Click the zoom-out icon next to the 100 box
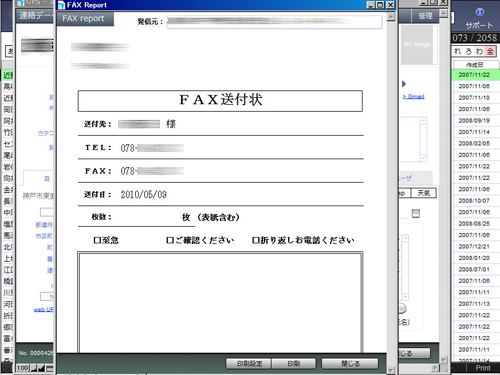 click(34, 368)
